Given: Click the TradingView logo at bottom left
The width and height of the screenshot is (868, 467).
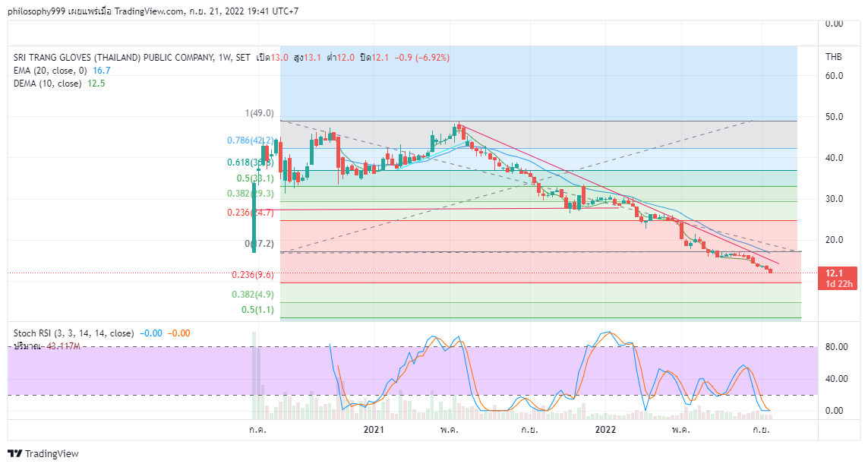Looking at the screenshot, I should tap(43, 454).
